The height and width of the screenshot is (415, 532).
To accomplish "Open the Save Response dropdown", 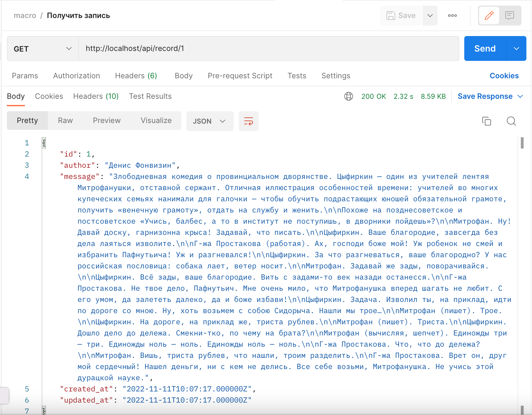I will point(490,96).
